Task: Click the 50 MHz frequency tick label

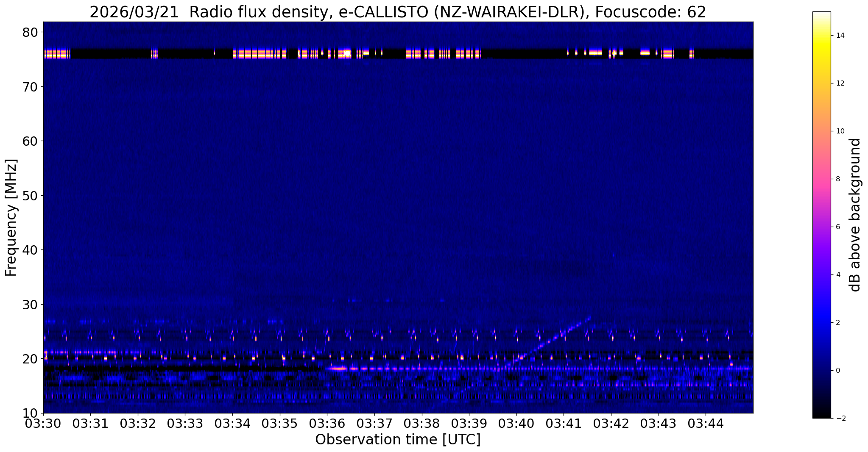Action: (30, 196)
